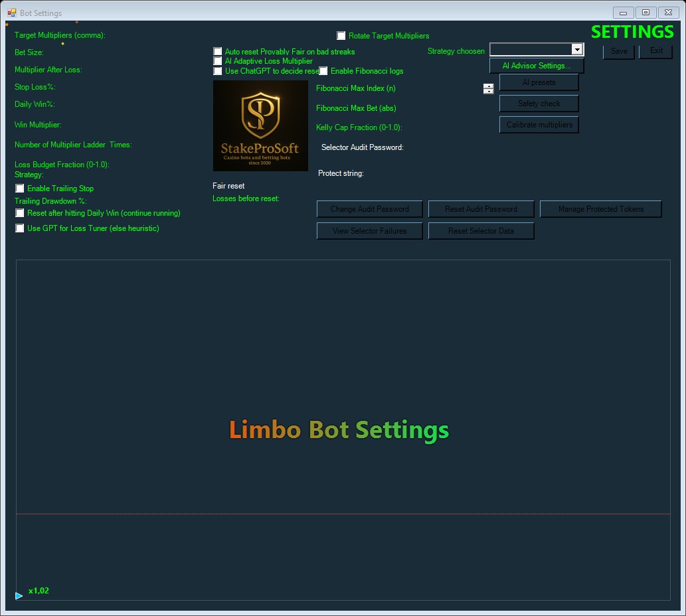
Task: Click Change Audit Password
Action: pyautogui.click(x=369, y=209)
